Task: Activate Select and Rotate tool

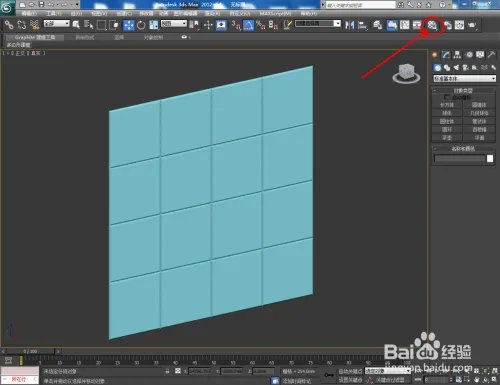Action: click(x=141, y=25)
